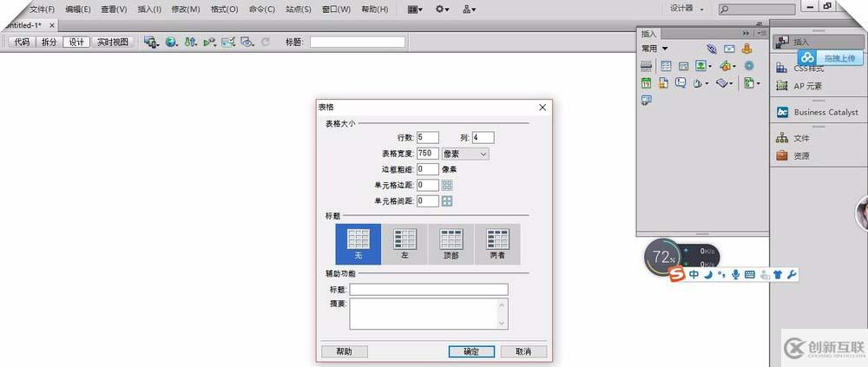Open the gear extensions dropdown in menu bar
Screen dimensions: 868x367
coord(442,9)
